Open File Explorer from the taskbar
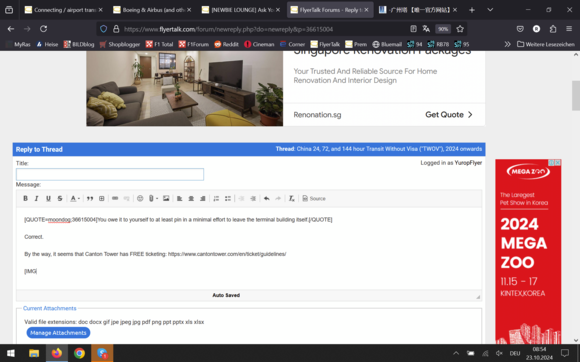Screen dimensions: 580x362 (x=34, y=353)
